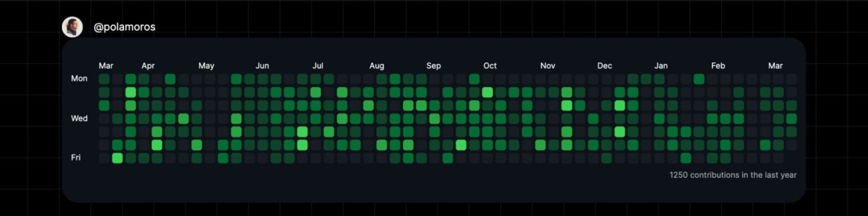Click the Mon weekday label

tap(79, 79)
